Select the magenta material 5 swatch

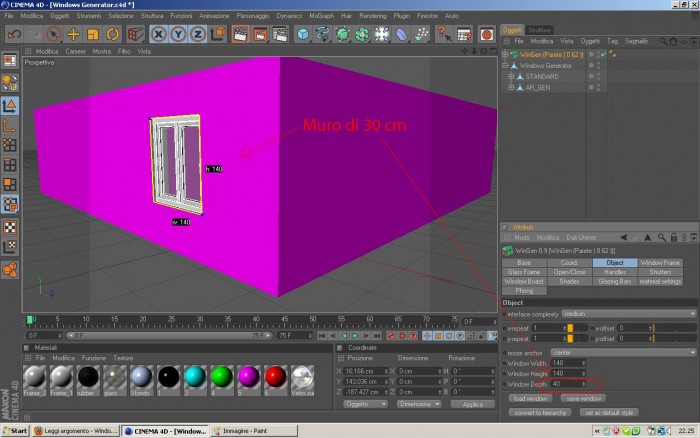249,377
